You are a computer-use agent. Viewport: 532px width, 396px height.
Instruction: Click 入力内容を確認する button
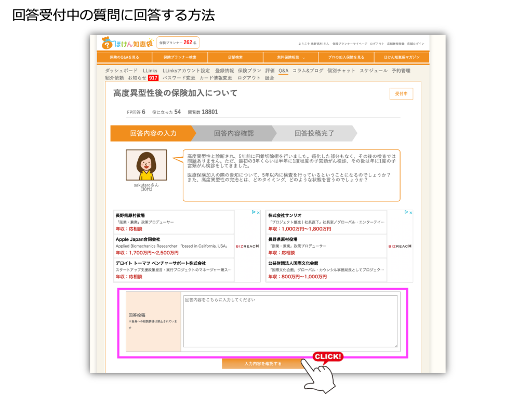point(263,363)
